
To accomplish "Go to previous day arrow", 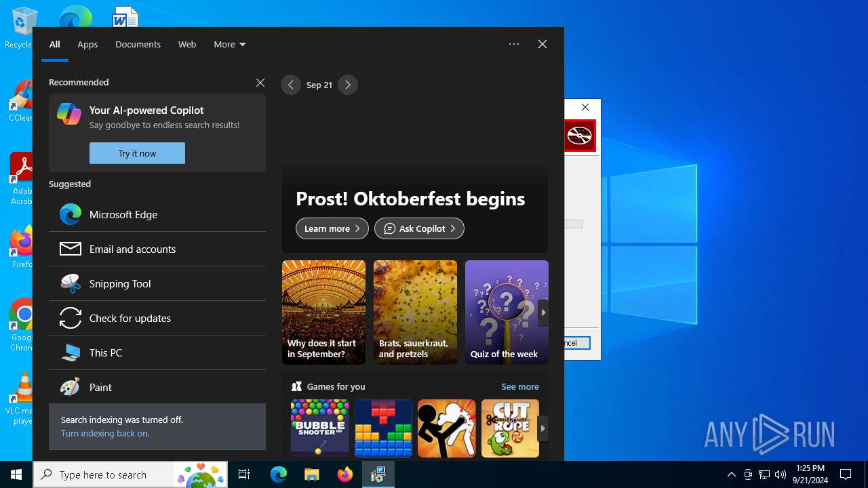I will click(291, 85).
